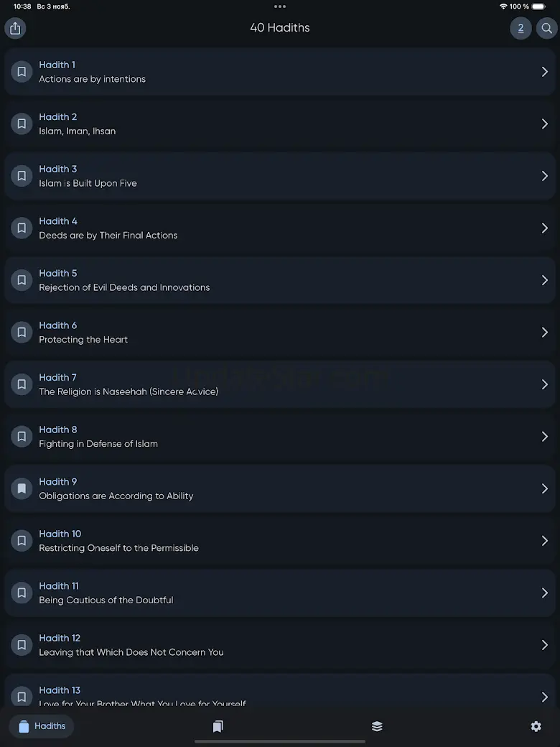Open "Islam is Built Upon Five" hadith
This screenshot has width=560, height=747.
pos(280,176)
